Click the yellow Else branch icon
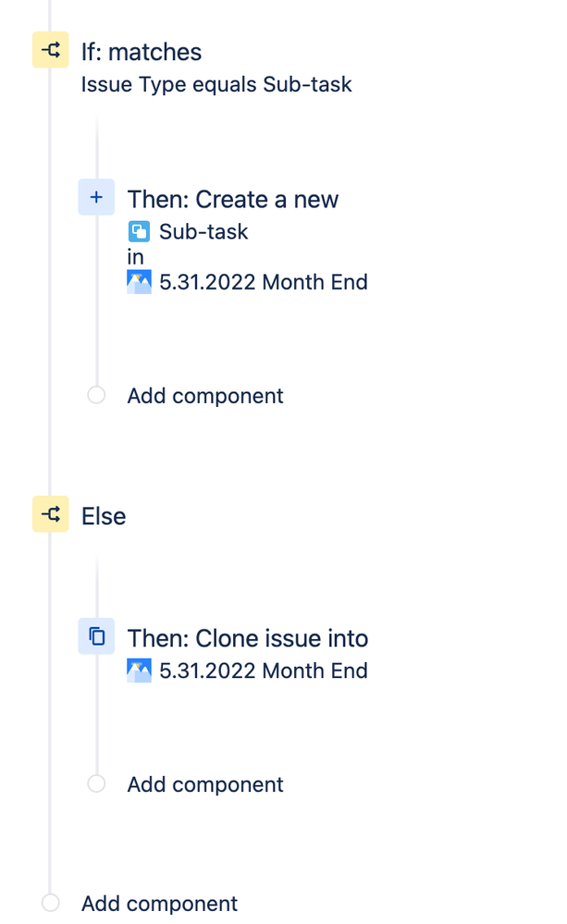567x924 pixels. coord(51,514)
